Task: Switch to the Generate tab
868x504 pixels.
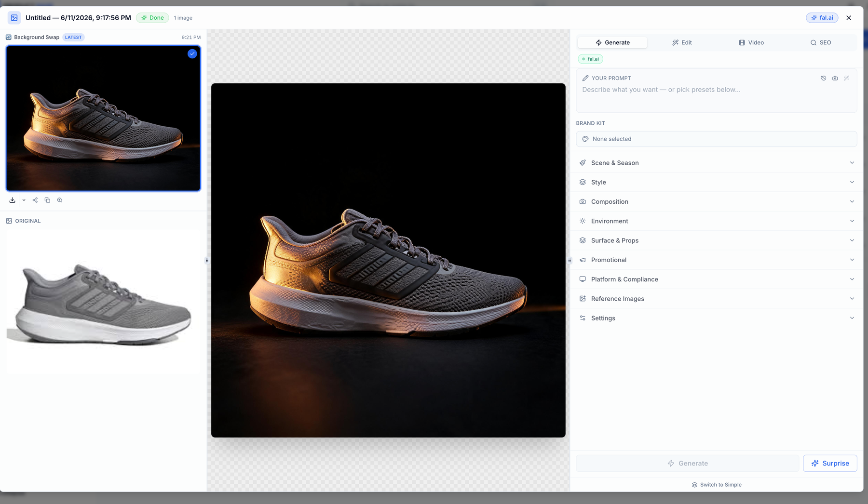Action: (612, 42)
